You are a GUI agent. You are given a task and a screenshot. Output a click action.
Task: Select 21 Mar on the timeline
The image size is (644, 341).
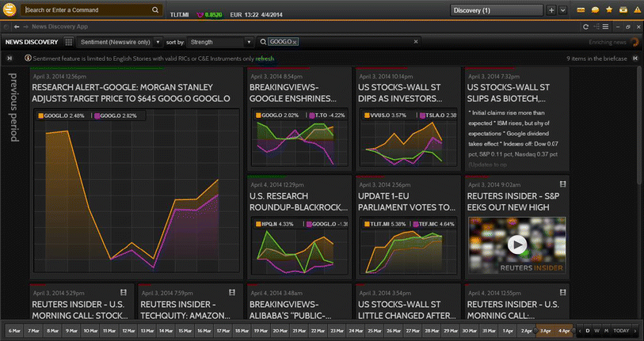[299, 331]
